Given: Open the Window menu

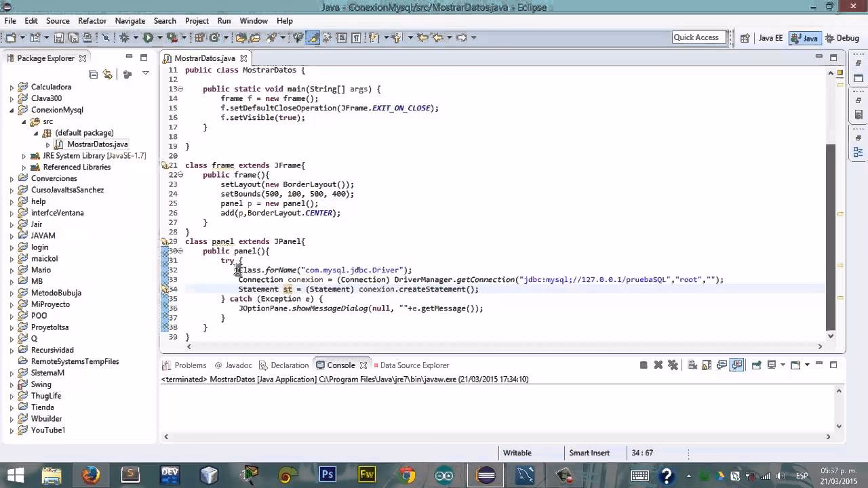Looking at the screenshot, I should 254,21.
